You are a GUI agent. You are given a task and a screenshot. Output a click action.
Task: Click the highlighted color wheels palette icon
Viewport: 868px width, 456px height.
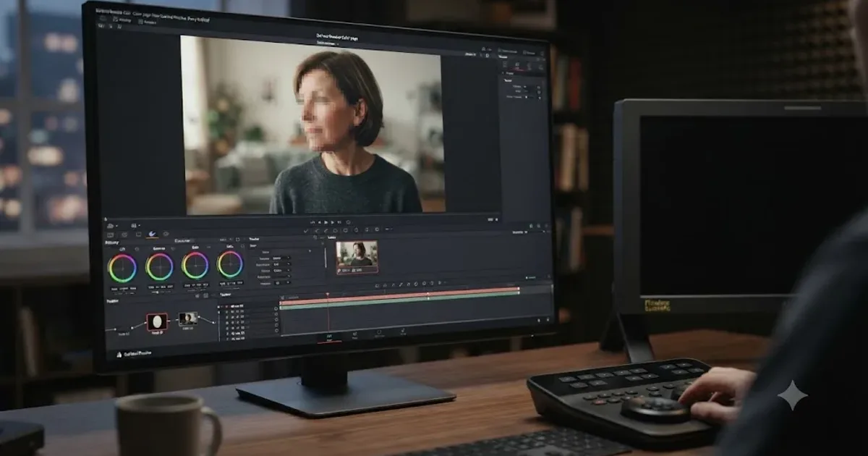[x=153, y=234]
